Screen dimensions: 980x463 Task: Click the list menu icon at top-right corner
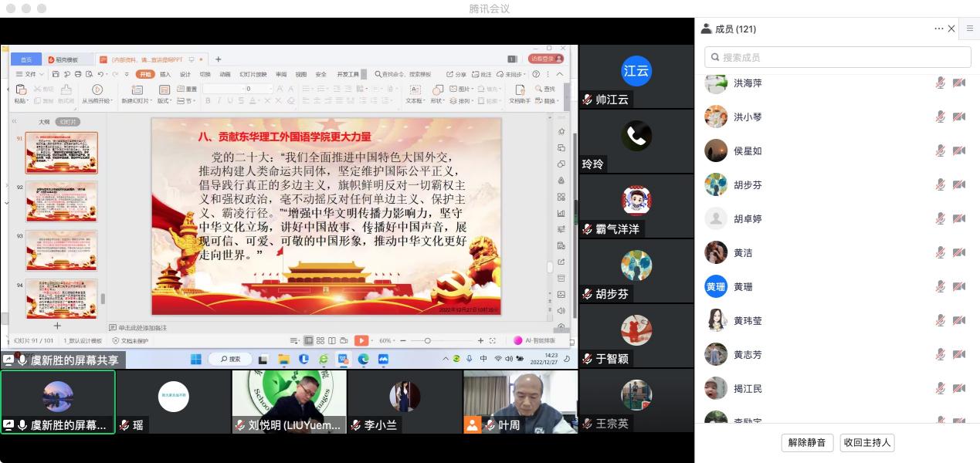pos(971,29)
